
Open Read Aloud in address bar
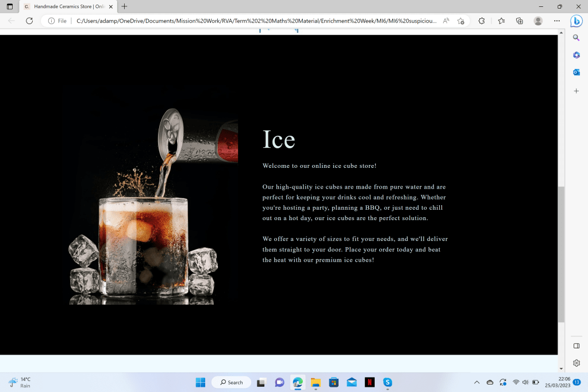(x=446, y=21)
